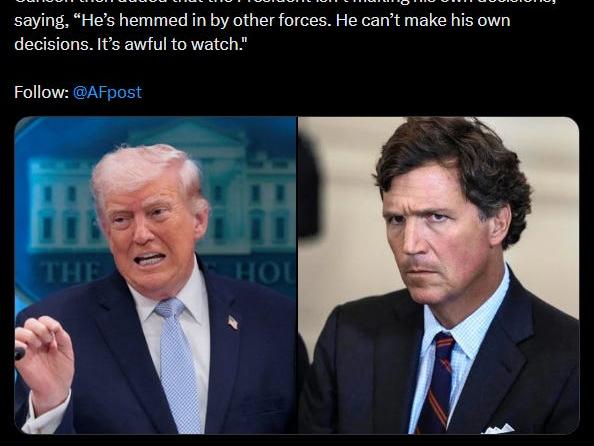Click the navy and red striped tie
594x446 pixels.
pyautogui.click(x=437, y=383)
